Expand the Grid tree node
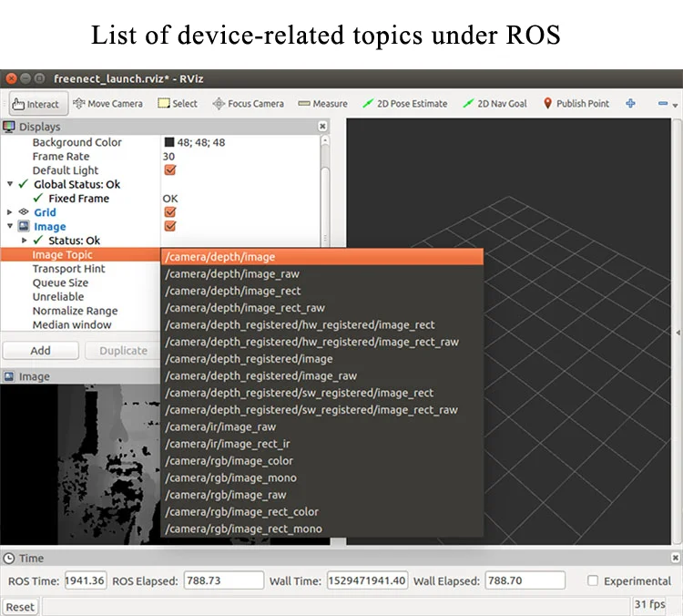Screen dimensions: 683x616 click(x=10, y=212)
